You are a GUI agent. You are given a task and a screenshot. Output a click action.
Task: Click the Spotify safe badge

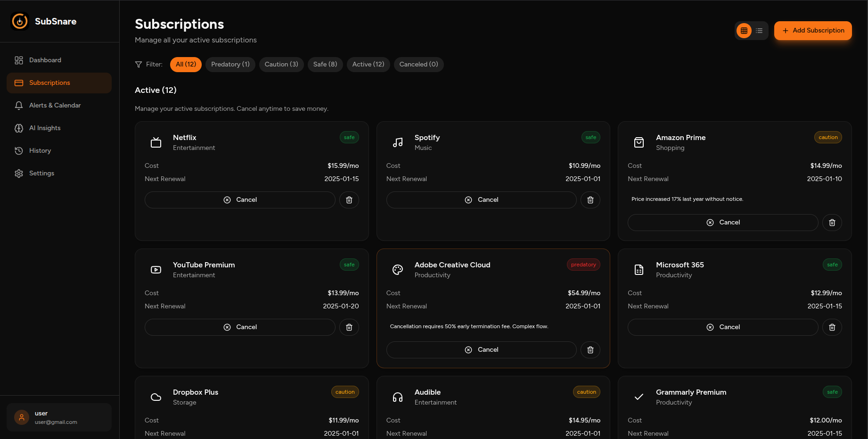tap(591, 137)
